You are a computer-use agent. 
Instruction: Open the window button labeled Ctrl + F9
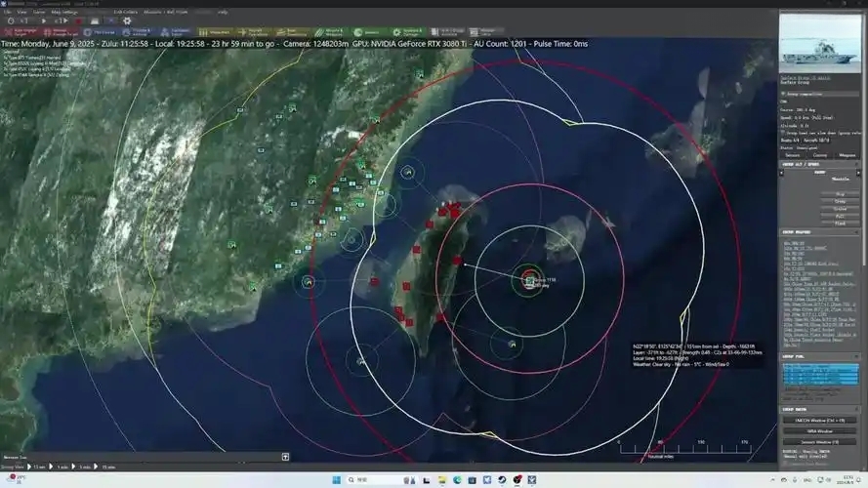tap(820, 421)
